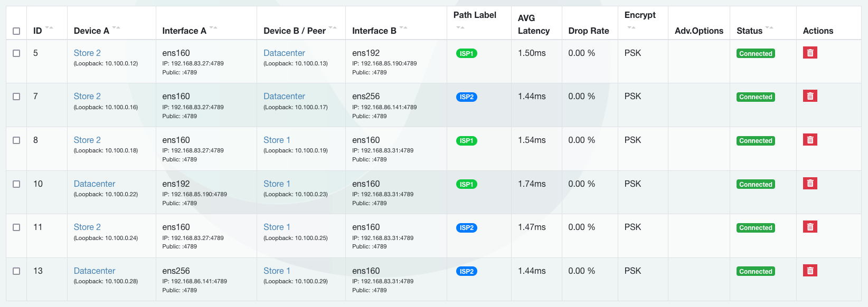Click the trash icon for ID 8

[x=810, y=140]
